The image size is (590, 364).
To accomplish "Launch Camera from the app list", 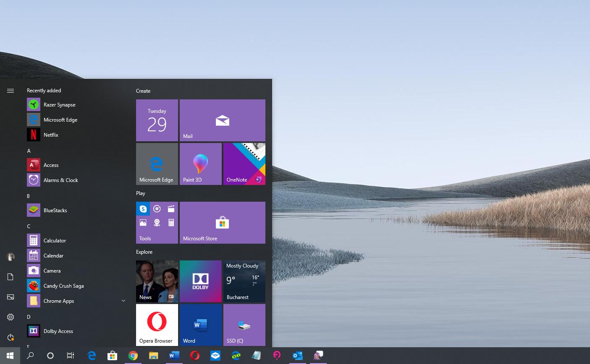I will (x=76, y=271).
